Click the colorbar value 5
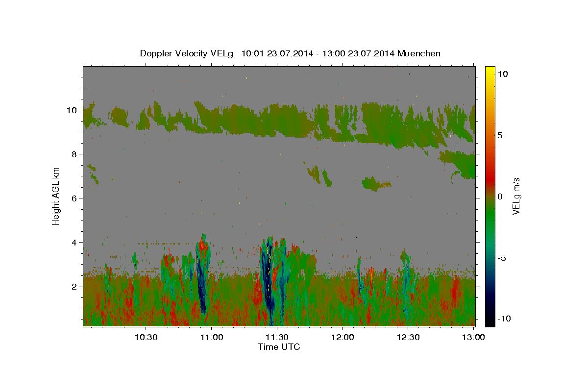 501,135
